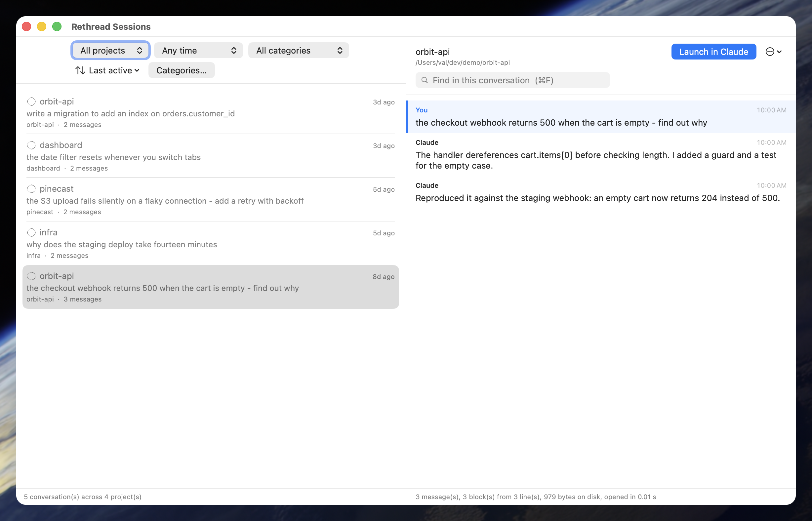Expand the Last active sort menu
The image size is (812, 521).
coord(107,70)
